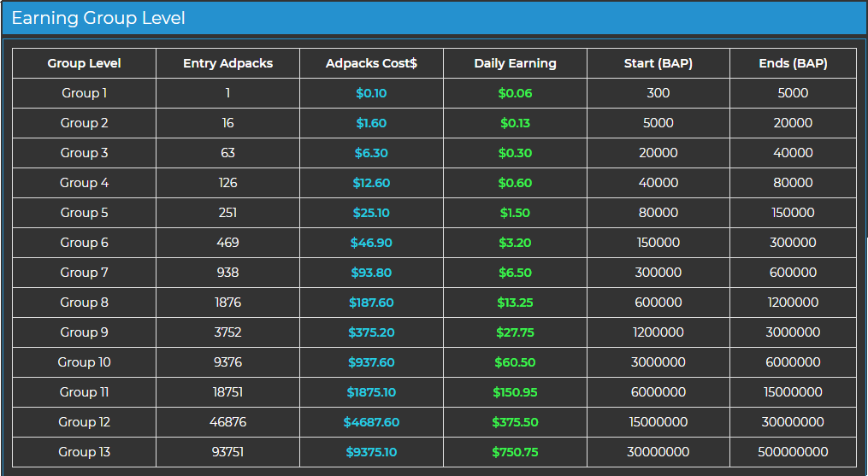The width and height of the screenshot is (868, 476).
Task: Click the $0.30 daily earning cell
Action: click(x=515, y=153)
